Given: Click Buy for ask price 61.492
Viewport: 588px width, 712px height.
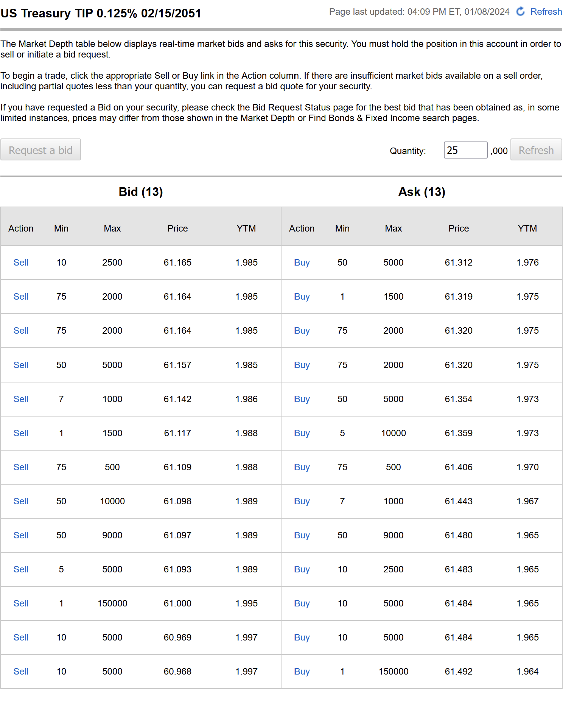Looking at the screenshot, I should (x=302, y=672).
